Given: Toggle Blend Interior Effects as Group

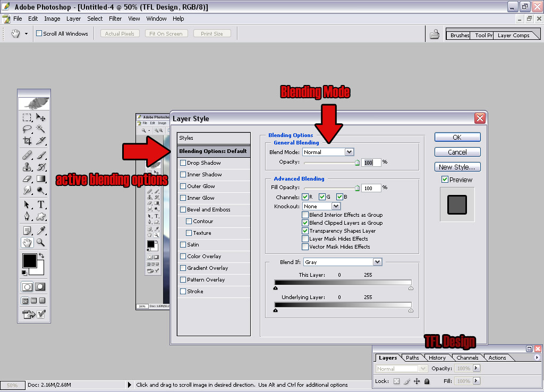Looking at the screenshot, I should tap(305, 215).
